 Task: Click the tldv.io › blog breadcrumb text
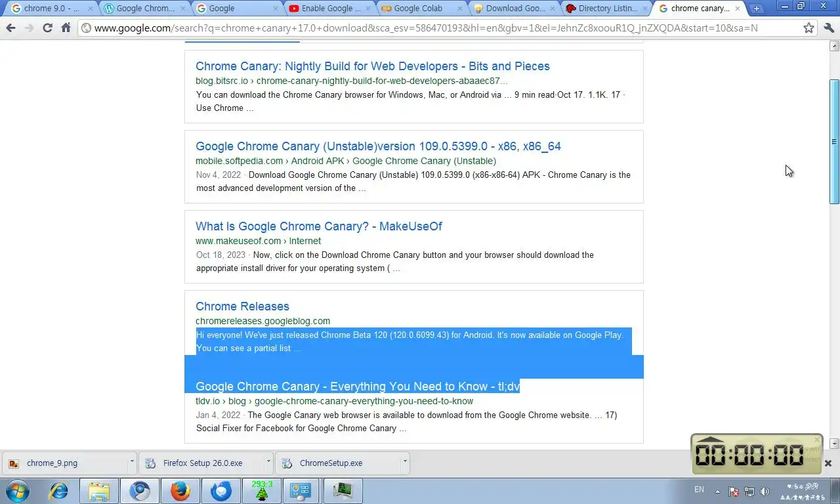(x=334, y=401)
